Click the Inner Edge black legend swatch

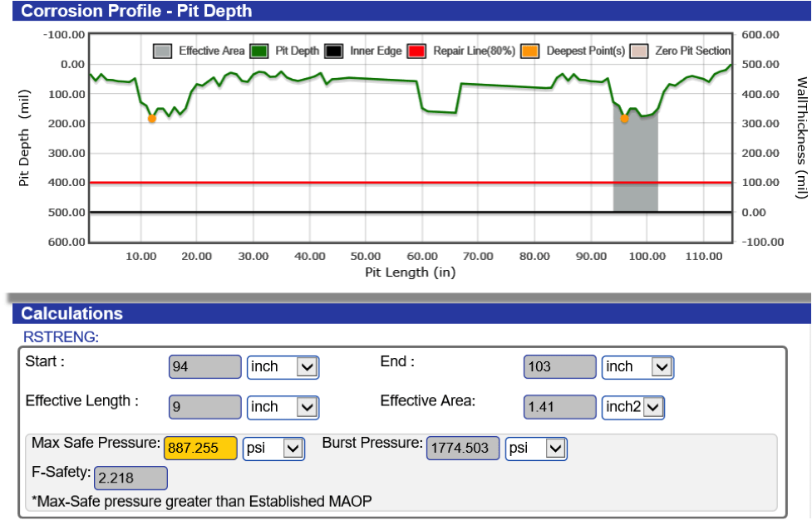[x=333, y=52]
